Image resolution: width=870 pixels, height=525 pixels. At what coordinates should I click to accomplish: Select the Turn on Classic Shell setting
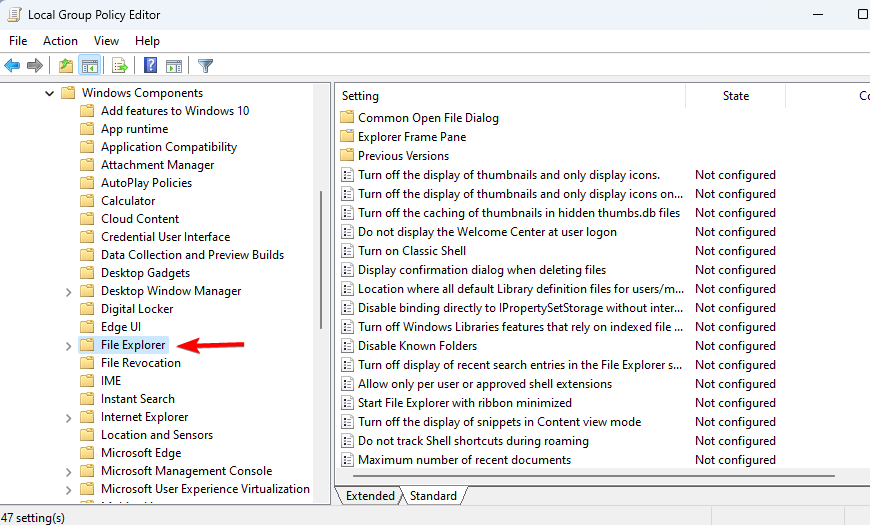411,251
